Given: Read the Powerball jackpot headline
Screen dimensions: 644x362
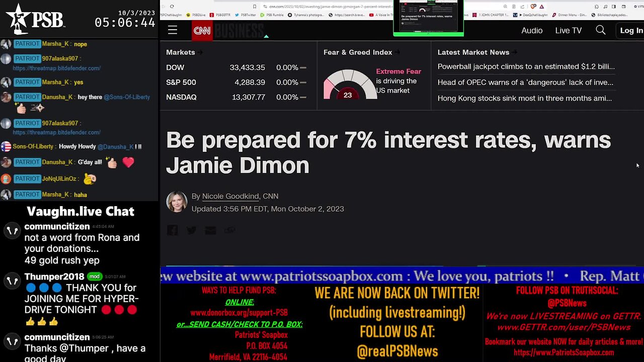Looking at the screenshot, I should click(x=526, y=66).
